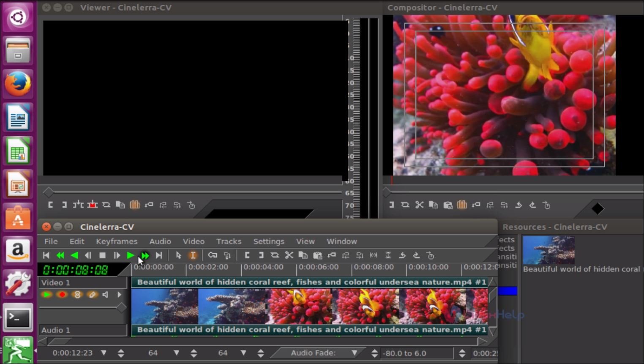Toggle sound meters in the Viewer window
The width and height of the screenshot is (644, 364).
(135, 205)
